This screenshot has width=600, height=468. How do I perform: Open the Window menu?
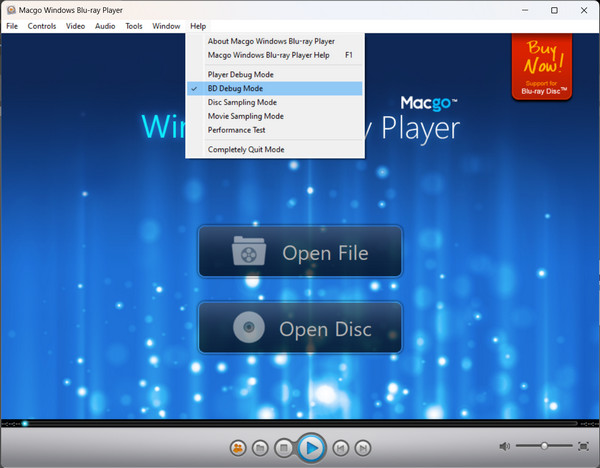point(166,26)
